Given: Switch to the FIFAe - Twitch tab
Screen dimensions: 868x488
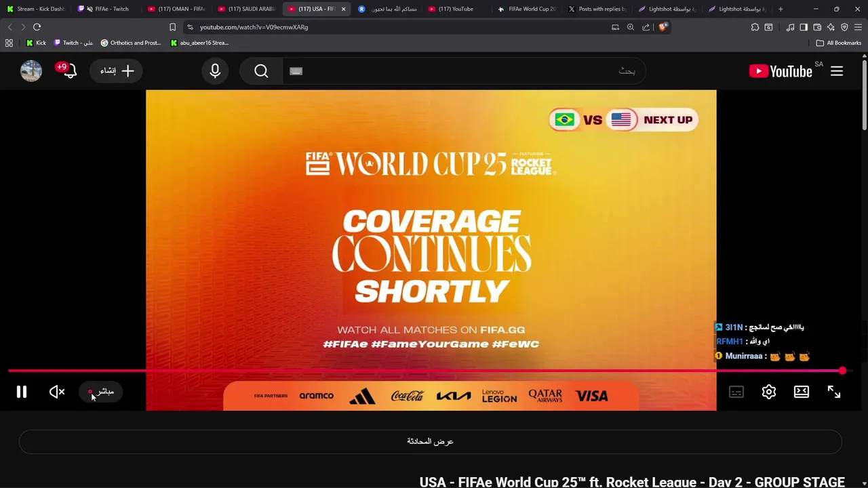Looking at the screenshot, I should pos(106,9).
